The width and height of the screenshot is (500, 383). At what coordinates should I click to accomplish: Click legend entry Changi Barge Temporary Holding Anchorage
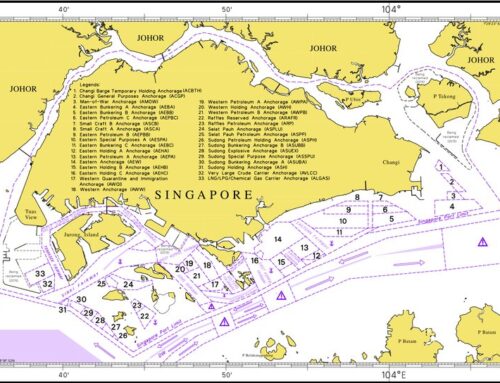click(138, 91)
